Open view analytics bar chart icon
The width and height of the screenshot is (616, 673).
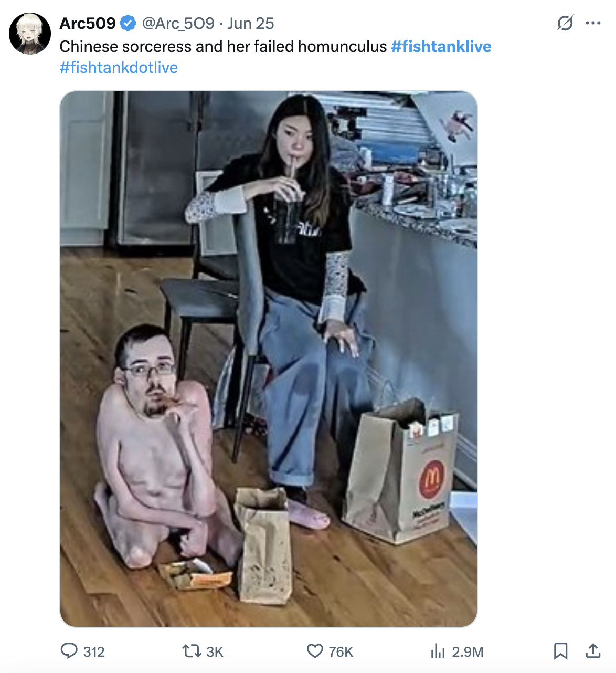(438, 651)
